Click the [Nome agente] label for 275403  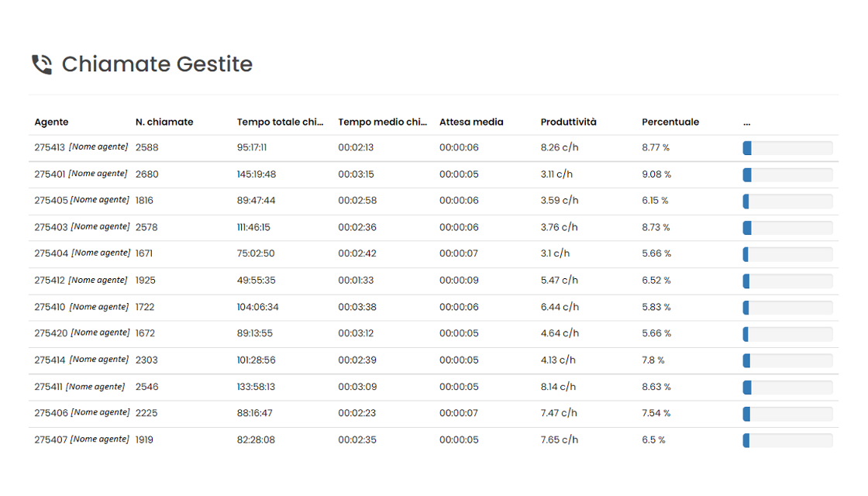(100, 227)
